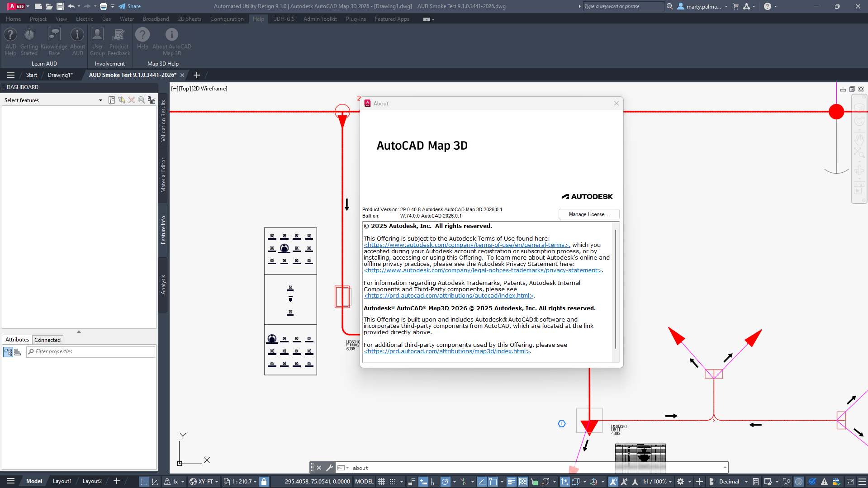Click the workspace switching gear icon
868x488 pixels.
(680, 482)
